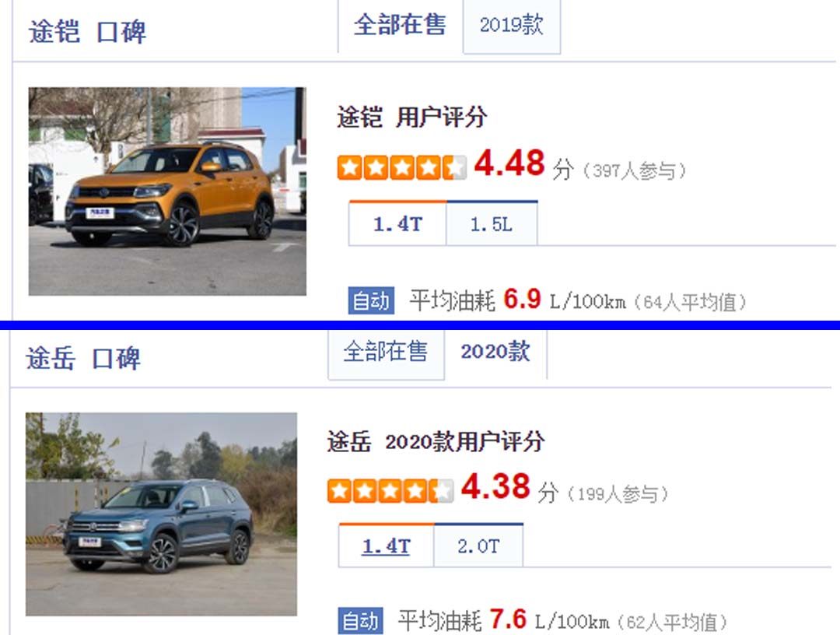This screenshot has width=840, height=635.
Task: Click the red 4.48 score
Action: pos(509,163)
